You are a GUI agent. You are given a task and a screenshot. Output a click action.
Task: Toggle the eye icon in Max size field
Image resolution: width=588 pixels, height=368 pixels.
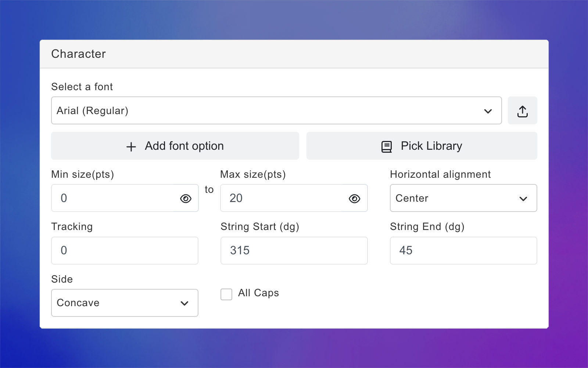354,199
